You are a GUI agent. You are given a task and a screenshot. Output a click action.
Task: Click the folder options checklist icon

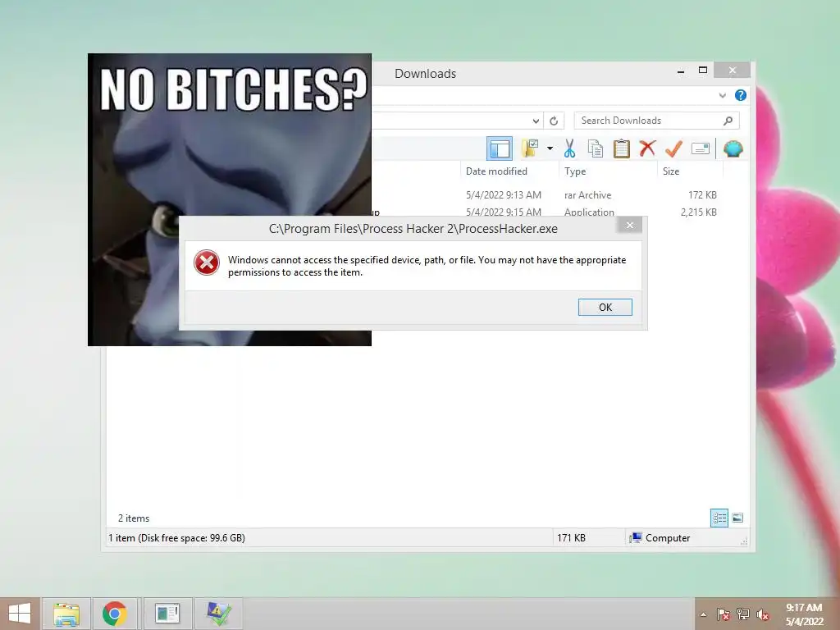pos(531,148)
